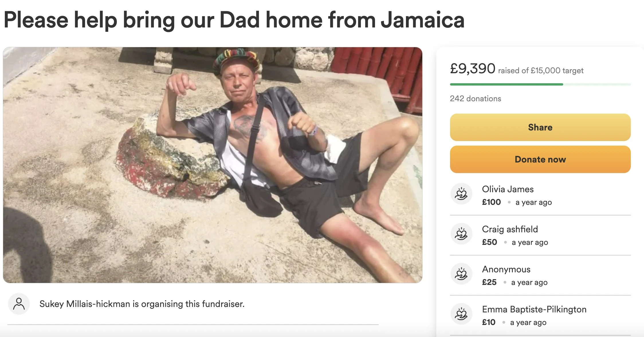Click the donation icon beside Anonymous donor
This screenshot has width=644, height=337.
(461, 274)
